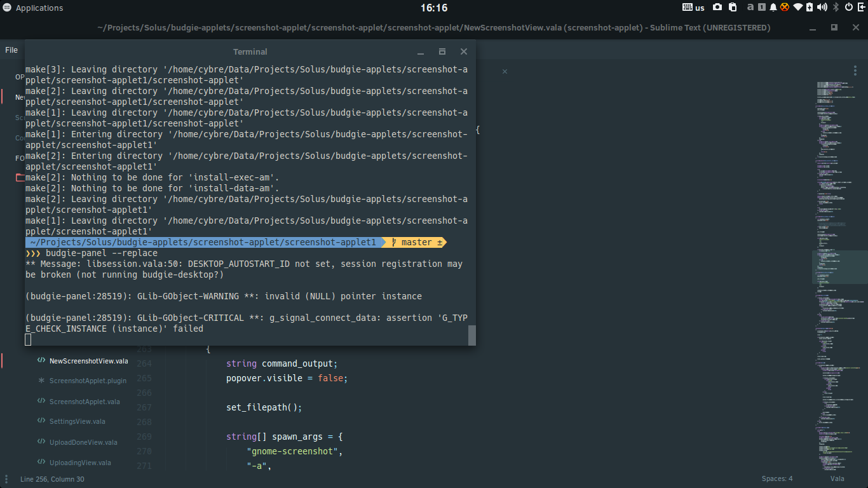Open the Spaces: 4 indentation selector
The height and width of the screenshot is (488, 868).
pos(777,478)
